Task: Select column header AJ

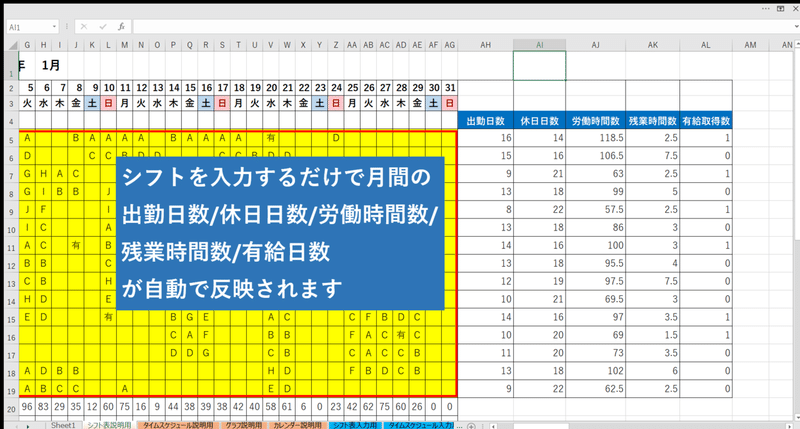Action: (x=595, y=45)
